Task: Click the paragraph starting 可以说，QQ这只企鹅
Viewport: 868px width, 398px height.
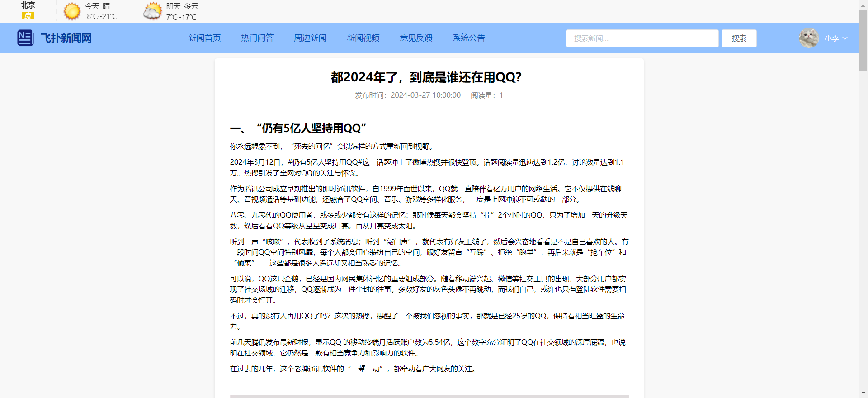Action: (428, 289)
